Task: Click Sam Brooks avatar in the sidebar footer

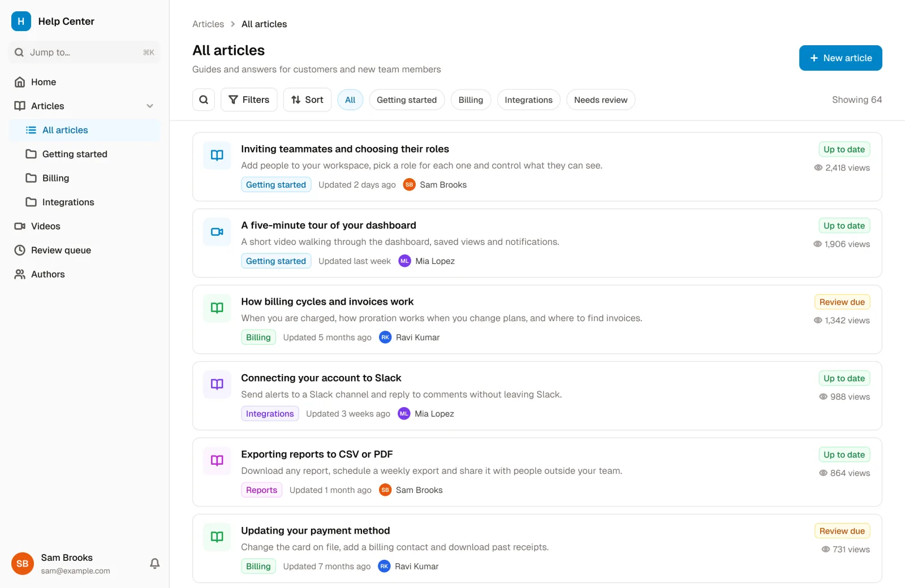Action: [x=23, y=563]
